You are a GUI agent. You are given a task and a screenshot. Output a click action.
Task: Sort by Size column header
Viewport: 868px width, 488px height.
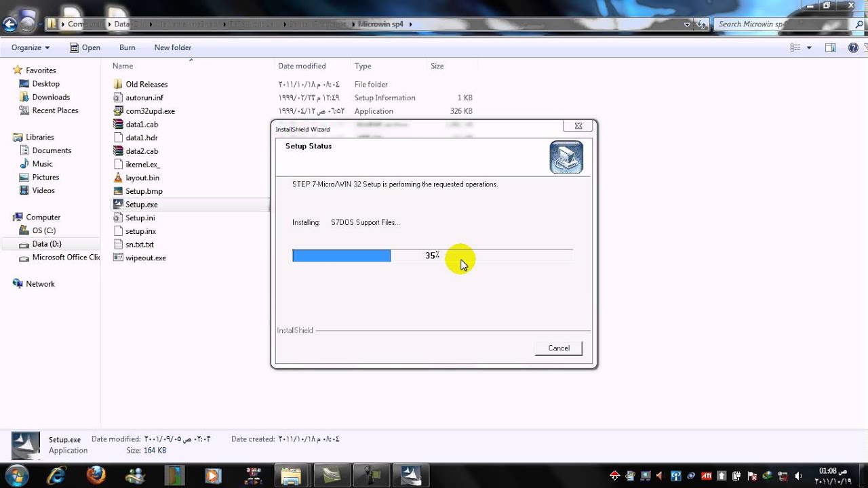click(x=437, y=66)
